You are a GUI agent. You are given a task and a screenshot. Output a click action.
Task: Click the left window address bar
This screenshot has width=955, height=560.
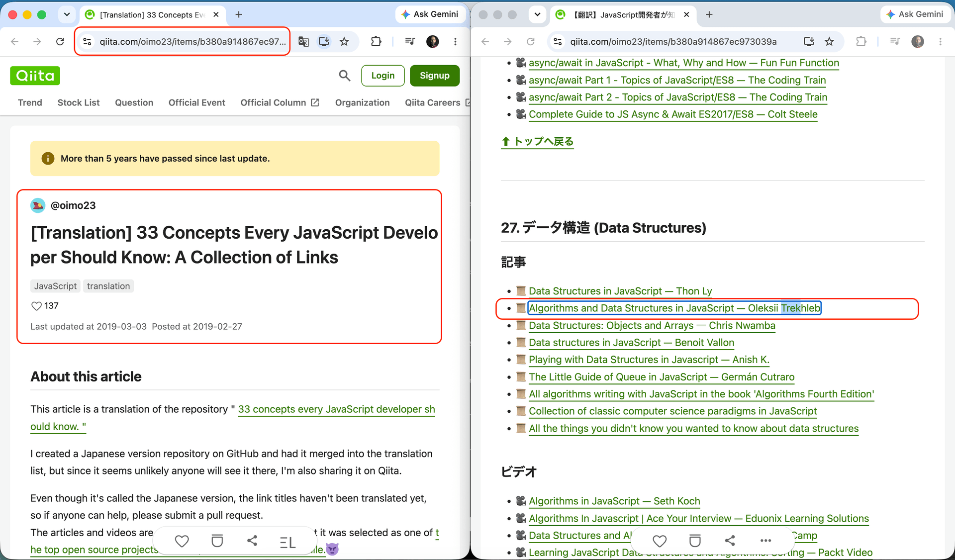click(192, 42)
